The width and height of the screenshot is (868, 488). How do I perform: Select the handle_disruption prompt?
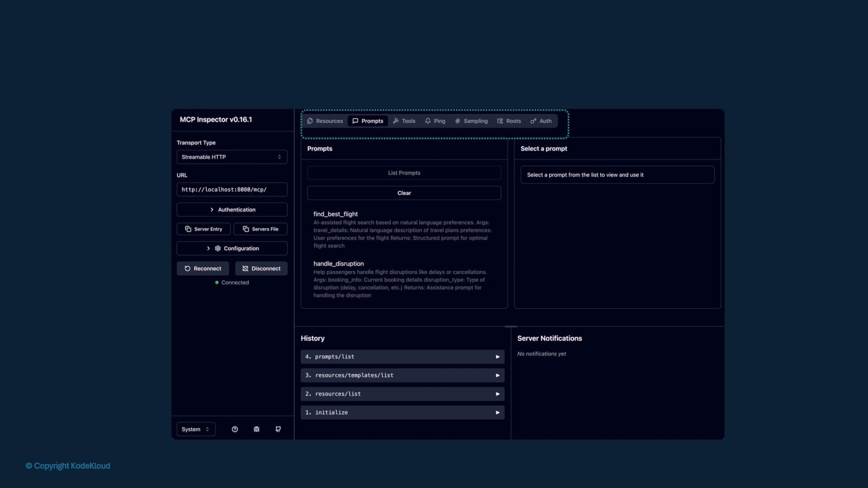(404, 279)
